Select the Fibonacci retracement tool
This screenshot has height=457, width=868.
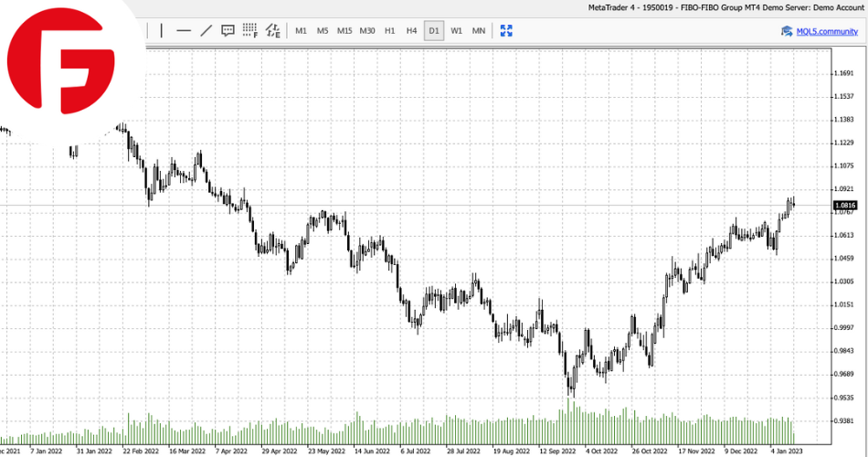pyautogui.click(x=249, y=31)
